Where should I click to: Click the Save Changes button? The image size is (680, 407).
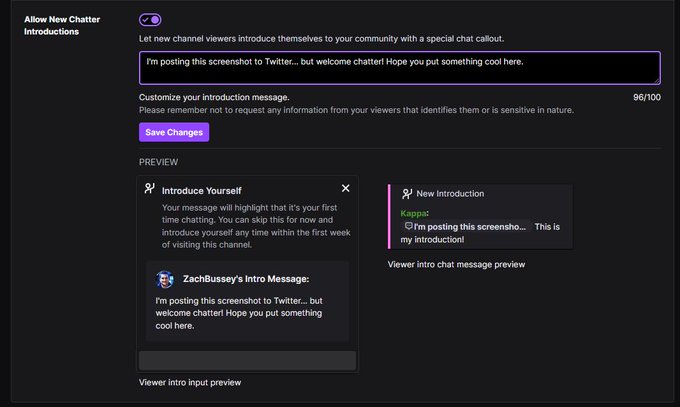[x=174, y=132]
